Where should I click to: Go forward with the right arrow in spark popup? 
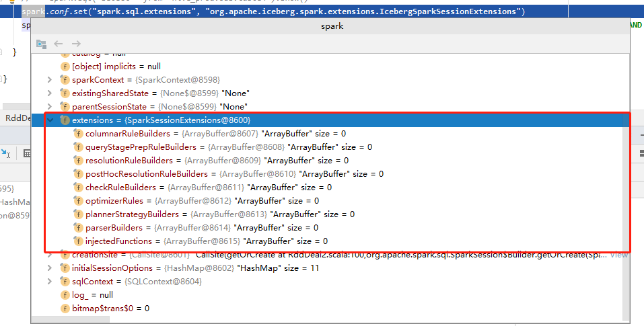pyautogui.click(x=76, y=44)
